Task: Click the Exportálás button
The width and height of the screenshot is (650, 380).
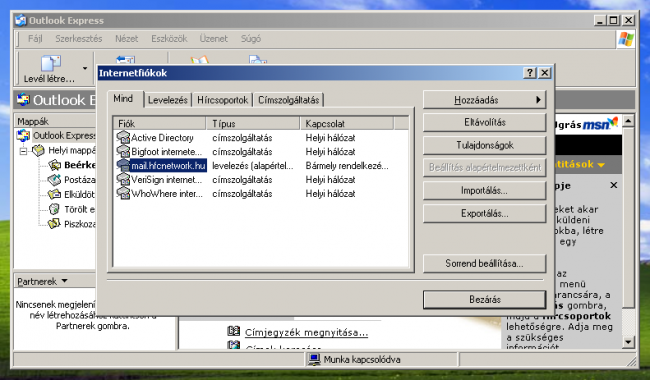Action: [x=484, y=213]
